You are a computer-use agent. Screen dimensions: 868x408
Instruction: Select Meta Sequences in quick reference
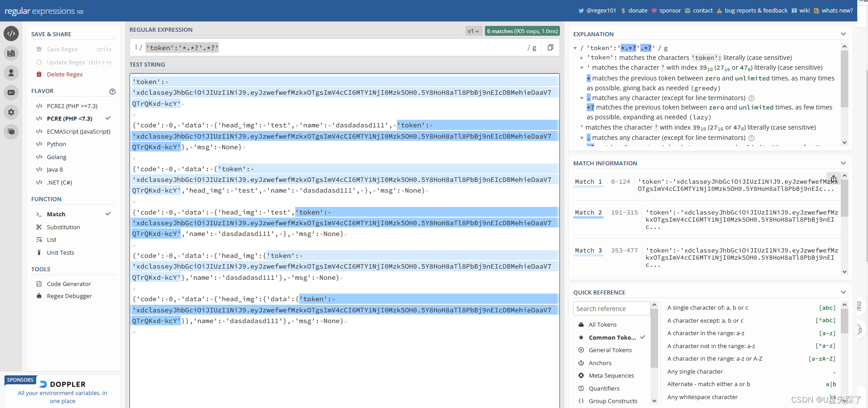pos(612,375)
